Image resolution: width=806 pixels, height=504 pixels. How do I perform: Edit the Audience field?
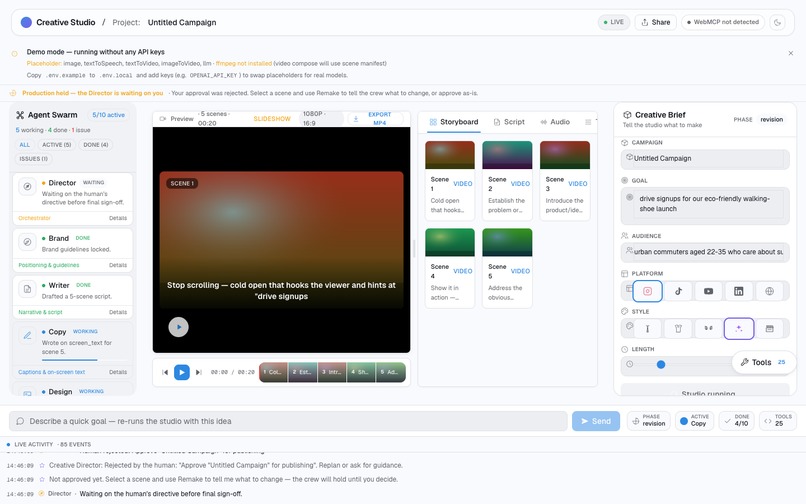(705, 252)
